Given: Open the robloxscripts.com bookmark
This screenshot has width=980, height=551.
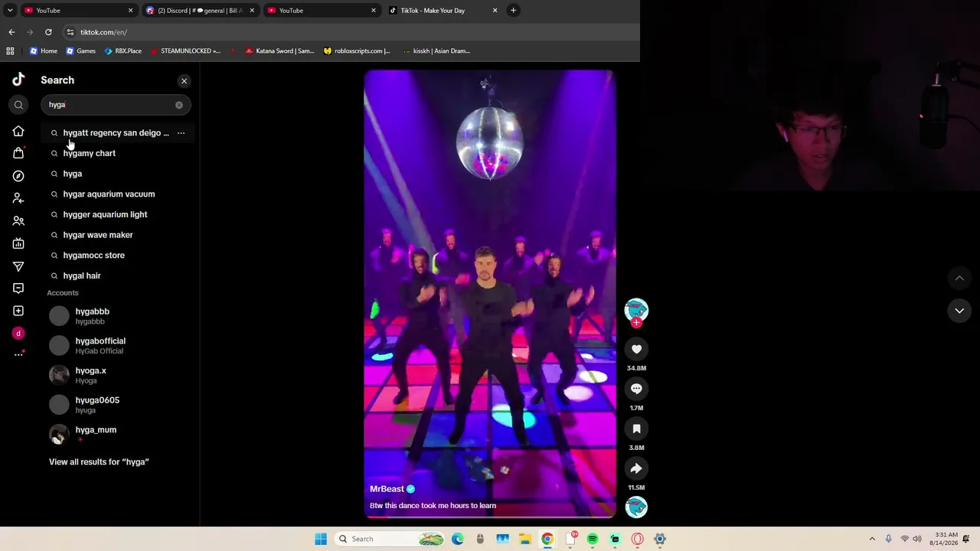Looking at the screenshot, I should [x=357, y=51].
